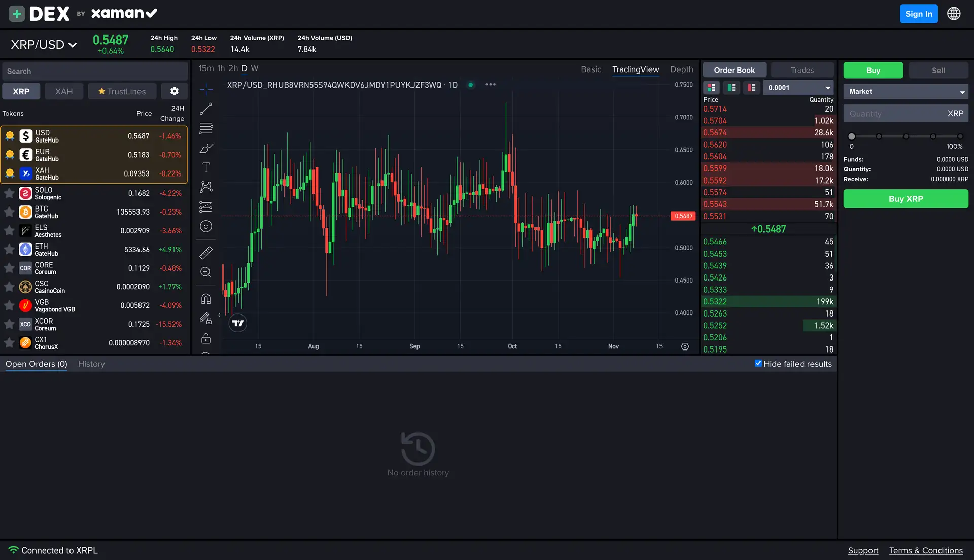This screenshot has width=974, height=560.
Task: Click the ruler measure tool
Action: [206, 253]
